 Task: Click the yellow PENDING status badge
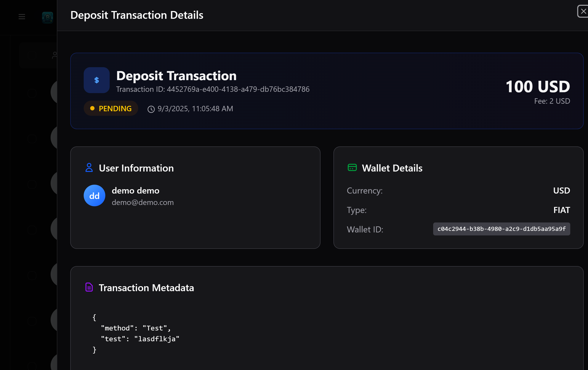pyautogui.click(x=111, y=108)
